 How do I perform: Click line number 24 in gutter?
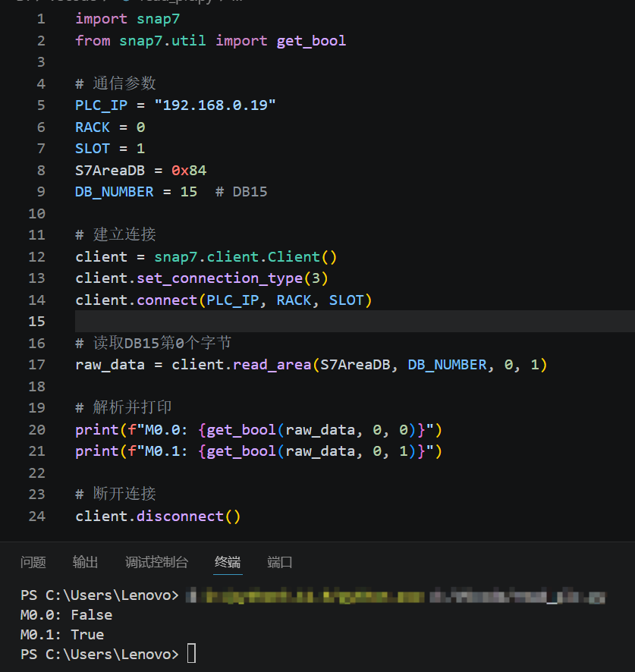click(37, 516)
